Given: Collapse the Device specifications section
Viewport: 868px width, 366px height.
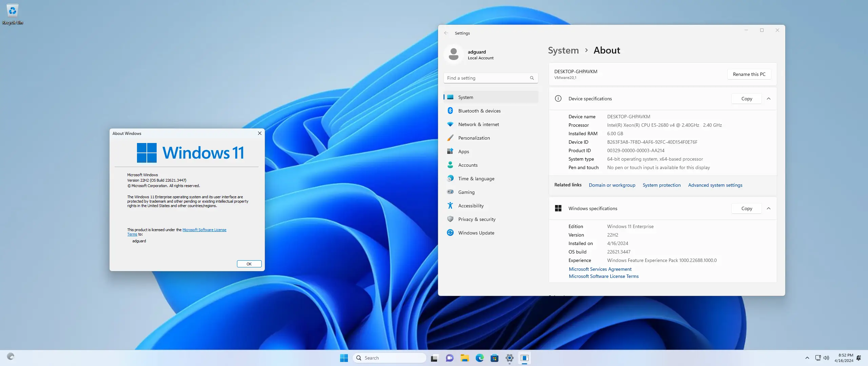Looking at the screenshot, I should point(769,99).
